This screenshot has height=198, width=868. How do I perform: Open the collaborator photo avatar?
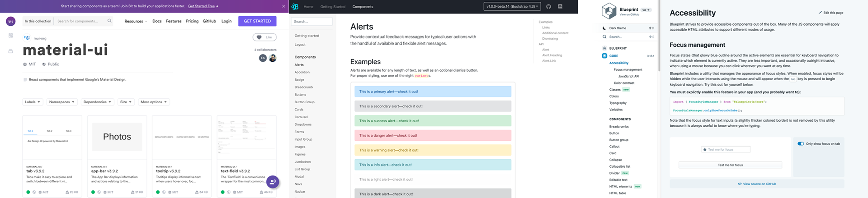273,58
